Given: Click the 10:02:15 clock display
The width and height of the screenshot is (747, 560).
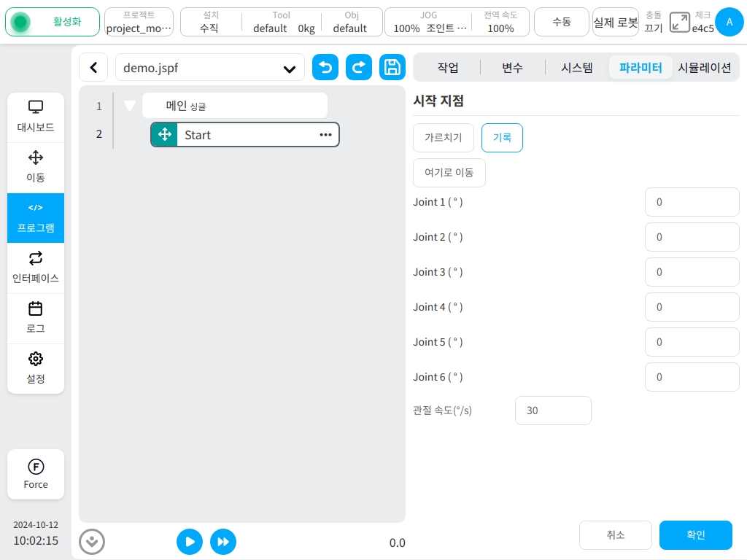Looking at the screenshot, I should tap(36, 541).
